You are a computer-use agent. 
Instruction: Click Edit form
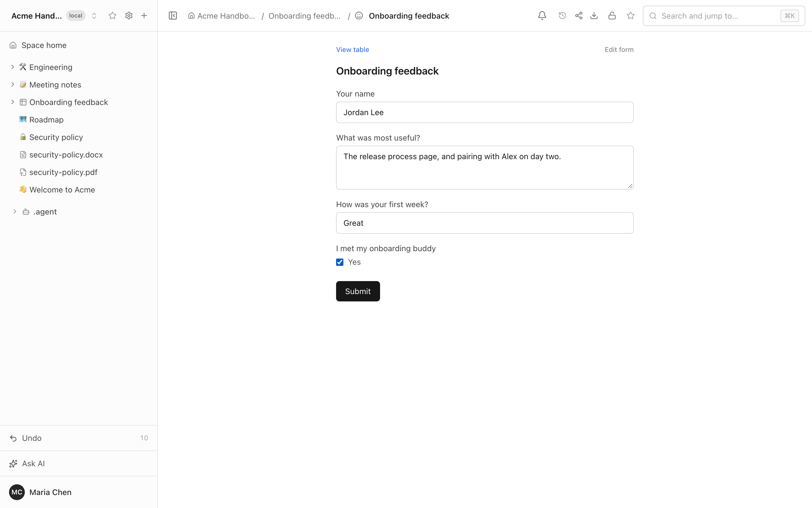coord(619,50)
